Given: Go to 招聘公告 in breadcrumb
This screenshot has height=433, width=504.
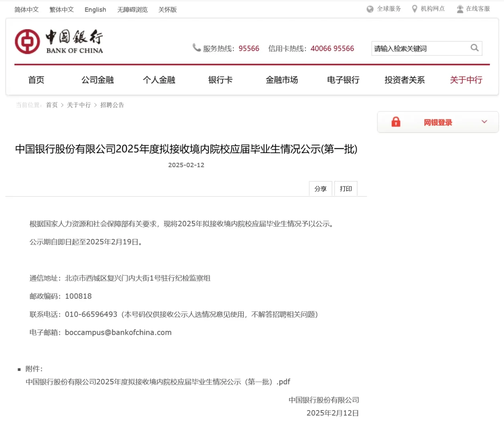Looking at the screenshot, I should coord(112,105).
